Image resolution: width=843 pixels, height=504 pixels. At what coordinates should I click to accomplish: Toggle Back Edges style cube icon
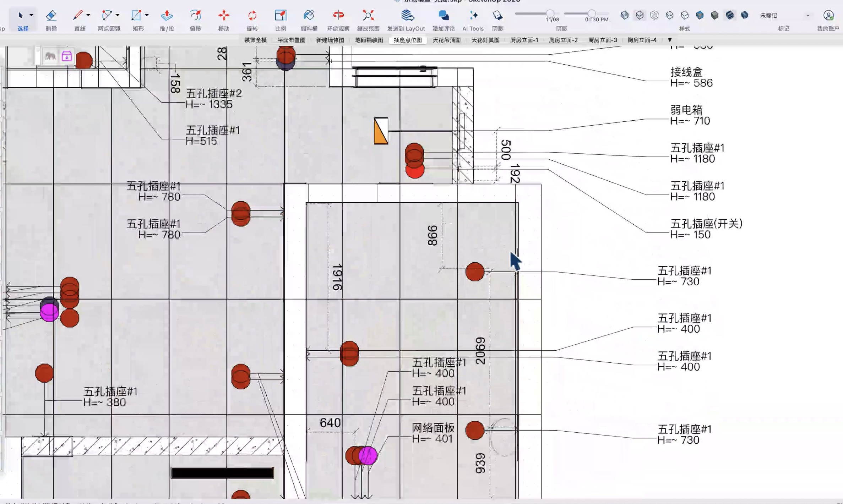(640, 15)
